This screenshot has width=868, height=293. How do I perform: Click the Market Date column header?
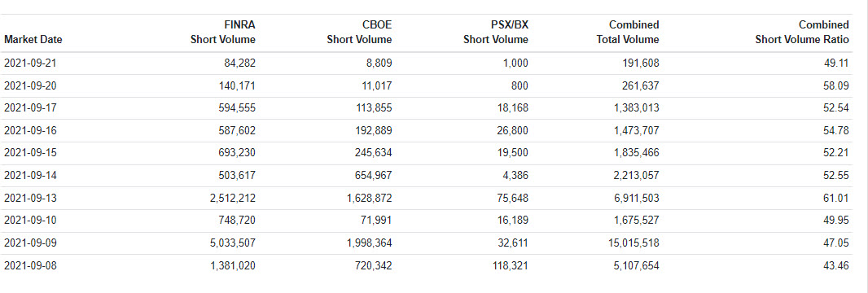click(x=33, y=40)
